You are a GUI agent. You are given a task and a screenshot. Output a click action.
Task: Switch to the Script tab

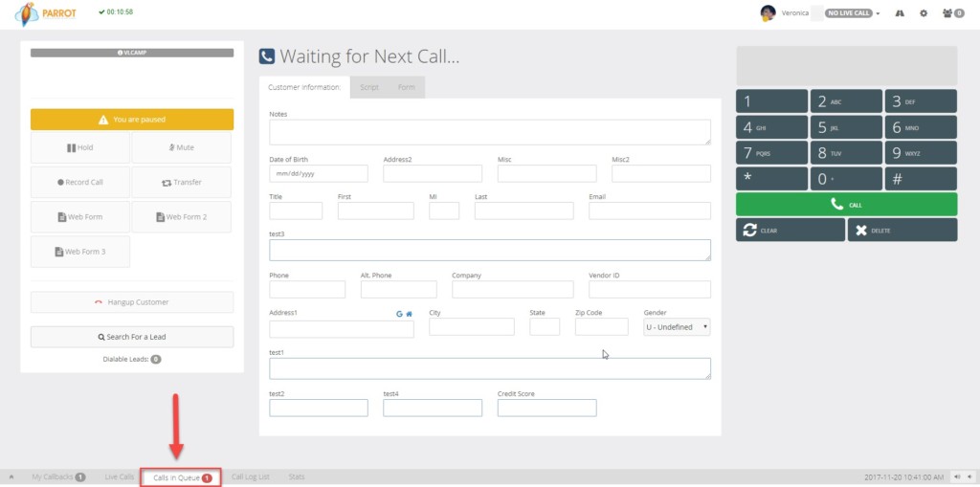(x=369, y=87)
